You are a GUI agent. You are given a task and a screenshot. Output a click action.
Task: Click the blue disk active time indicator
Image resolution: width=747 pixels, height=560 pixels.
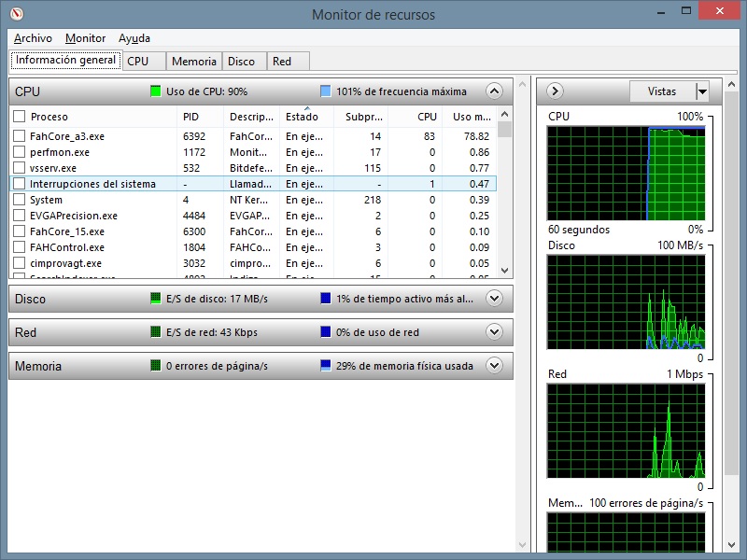[x=325, y=299]
